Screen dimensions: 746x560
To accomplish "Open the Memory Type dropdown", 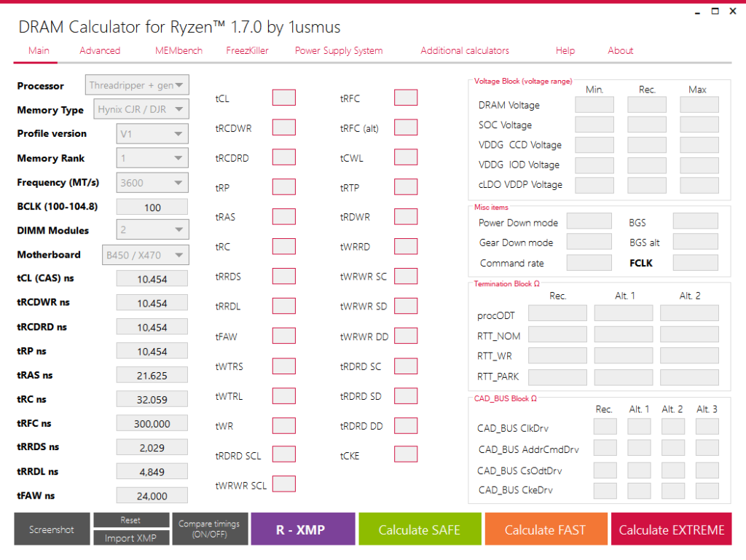I will pos(141,109).
